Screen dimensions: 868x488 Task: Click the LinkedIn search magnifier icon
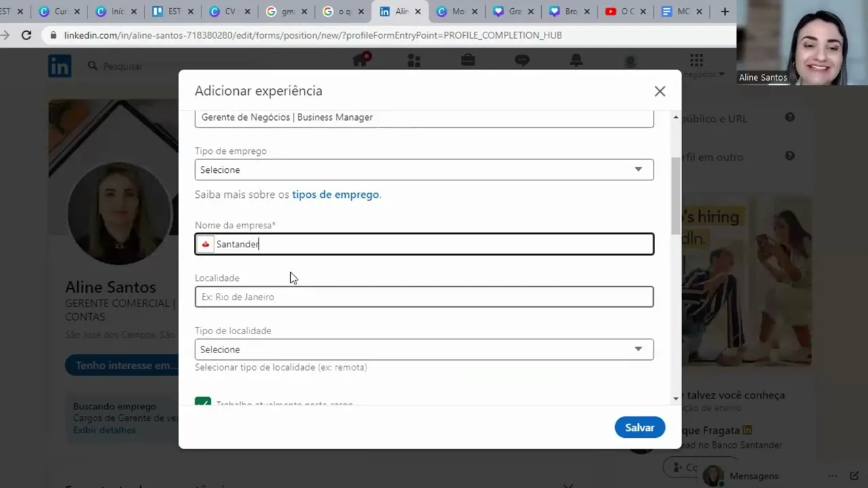pos(93,66)
